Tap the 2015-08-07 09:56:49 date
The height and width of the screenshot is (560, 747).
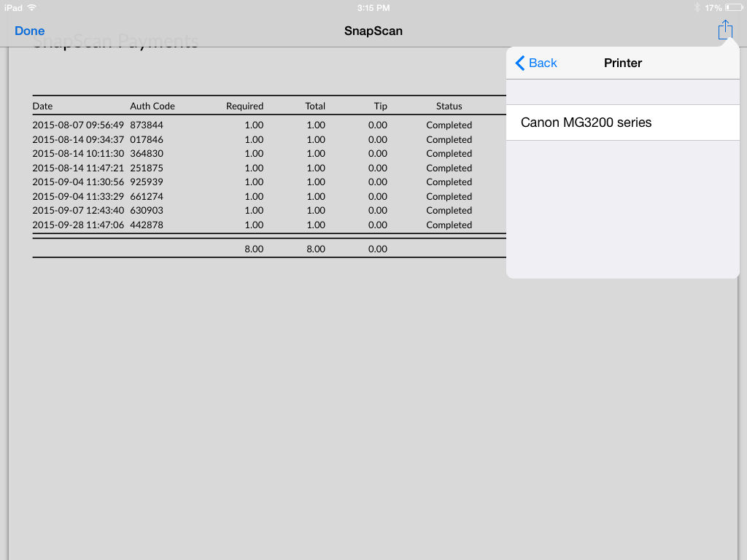pyautogui.click(x=78, y=125)
